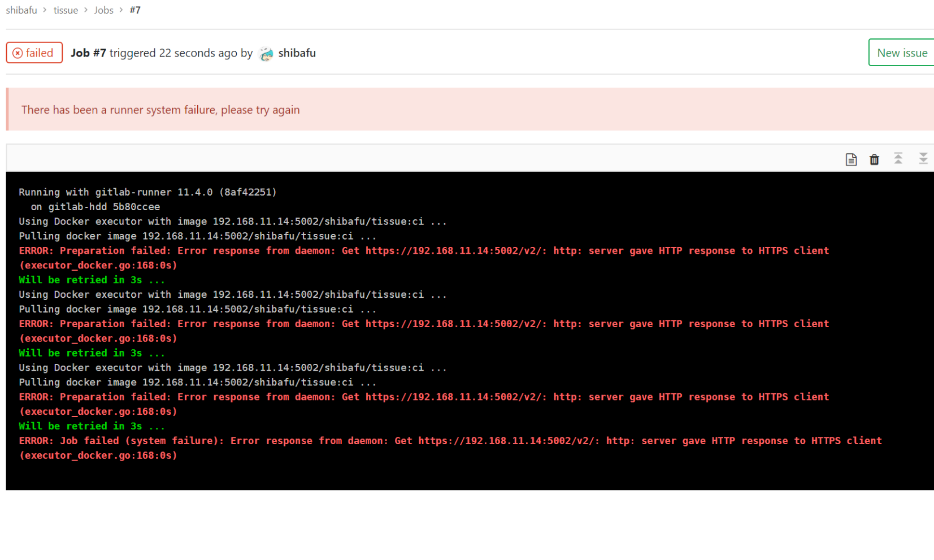Click the trash icon to erase job log
Image resolution: width=934 pixels, height=560 pixels.
(874, 159)
